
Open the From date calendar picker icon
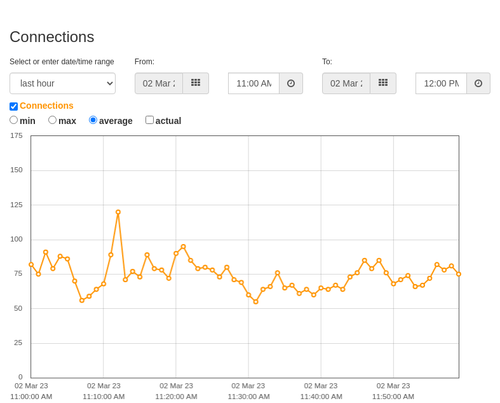[x=196, y=83]
